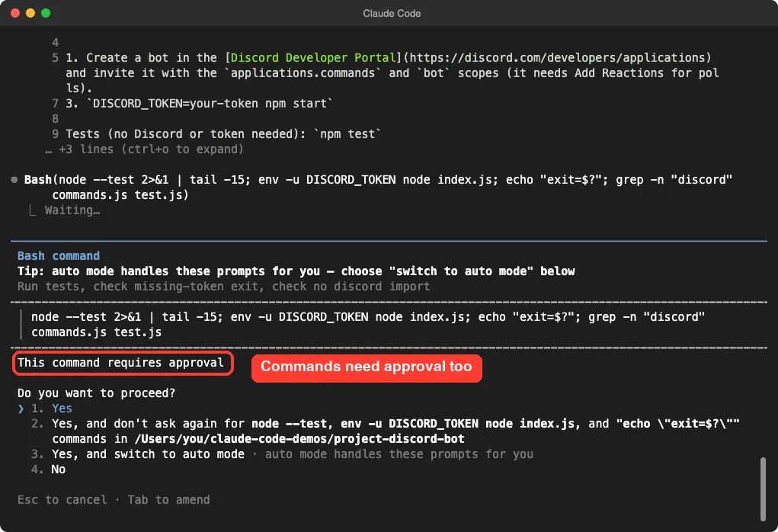Click the 'commands.js test.js' line in the command preview
The image size is (778, 532).
coord(96,332)
